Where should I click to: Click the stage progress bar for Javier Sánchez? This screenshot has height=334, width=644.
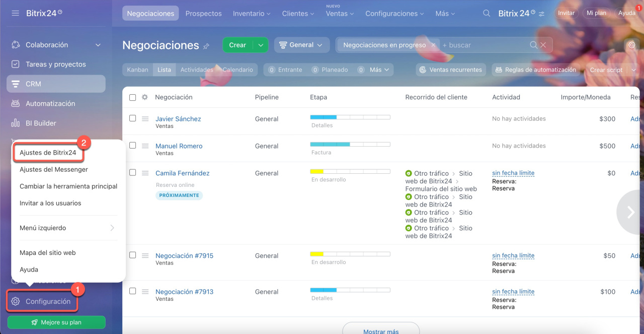pyautogui.click(x=350, y=117)
